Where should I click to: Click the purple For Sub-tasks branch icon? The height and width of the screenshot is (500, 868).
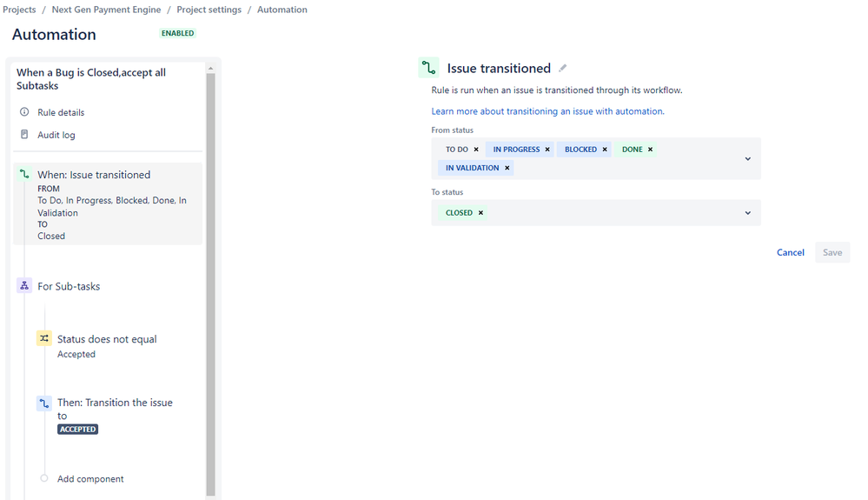[x=24, y=286]
